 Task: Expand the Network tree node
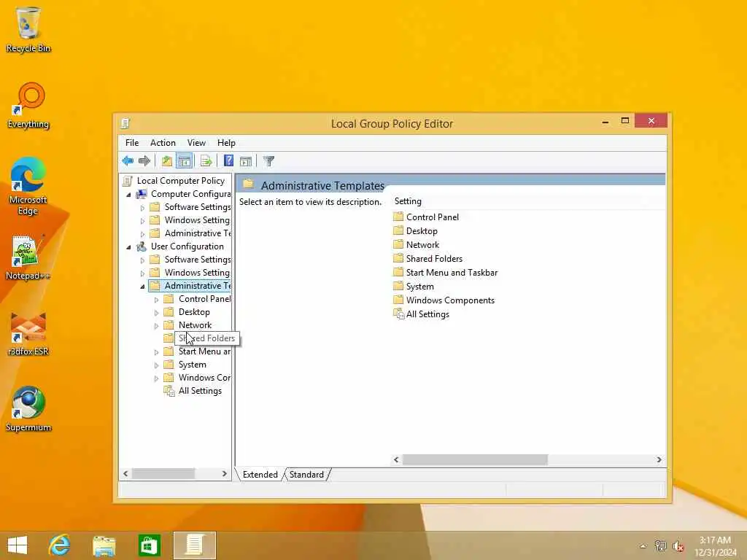tap(156, 326)
